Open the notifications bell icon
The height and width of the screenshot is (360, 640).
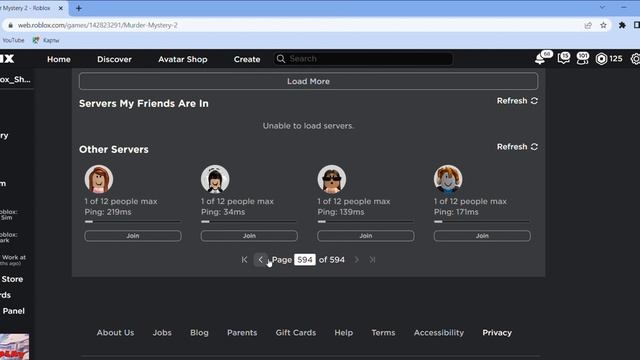click(x=540, y=59)
